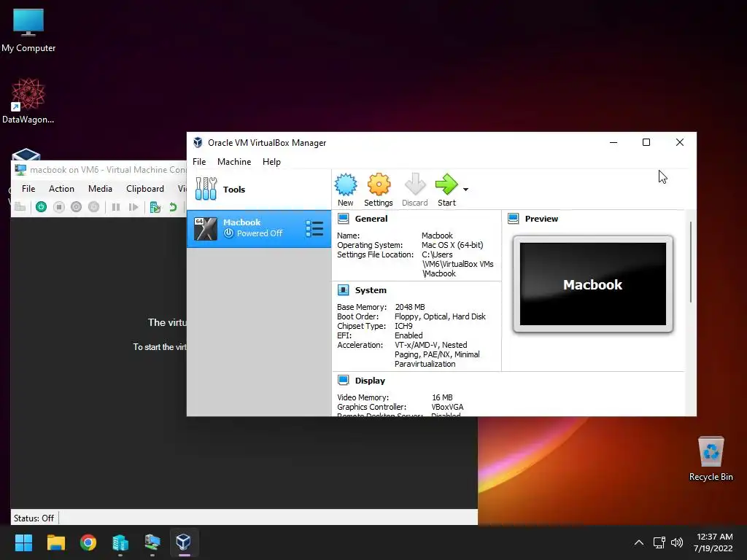This screenshot has width=747, height=560.
Task: Click the Turn Off square icon in Hyper-V toolbar
Action: click(59, 206)
